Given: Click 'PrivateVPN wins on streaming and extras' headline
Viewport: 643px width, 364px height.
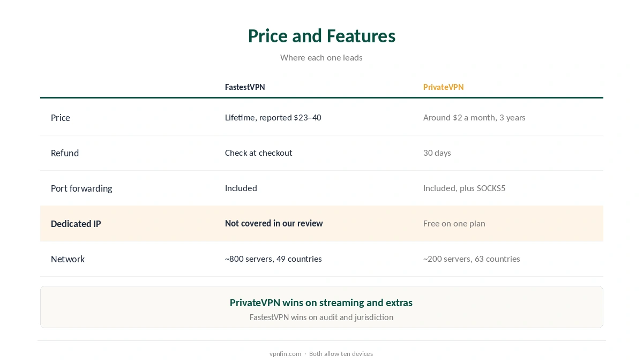Looking at the screenshot, I should (x=322, y=303).
